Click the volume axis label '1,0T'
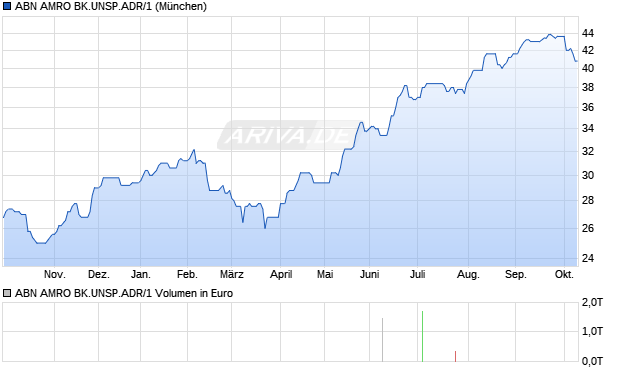The height and width of the screenshot is (371, 620). [592, 331]
